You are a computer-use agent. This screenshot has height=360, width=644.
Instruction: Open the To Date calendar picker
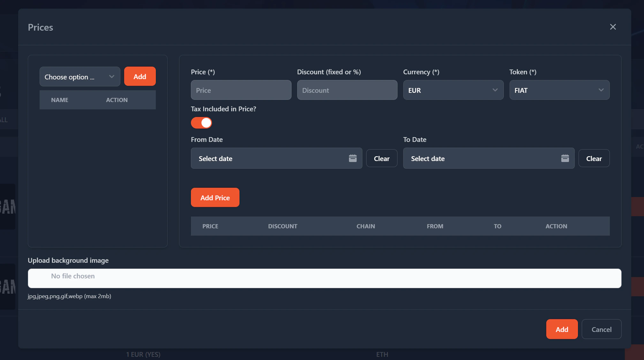tap(565, 158)
